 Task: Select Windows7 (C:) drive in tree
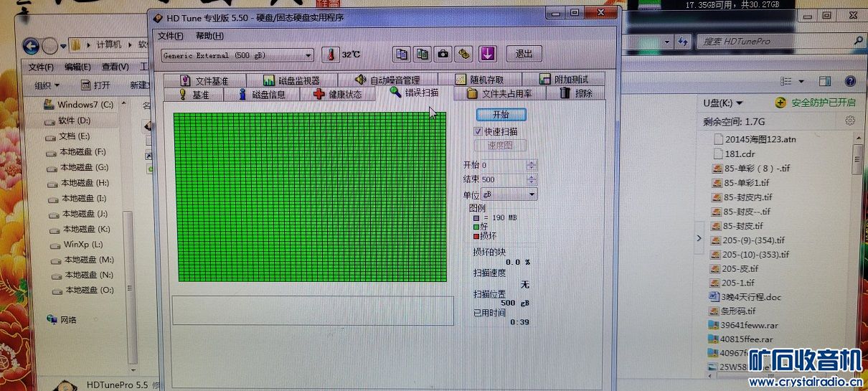point(78,105)
